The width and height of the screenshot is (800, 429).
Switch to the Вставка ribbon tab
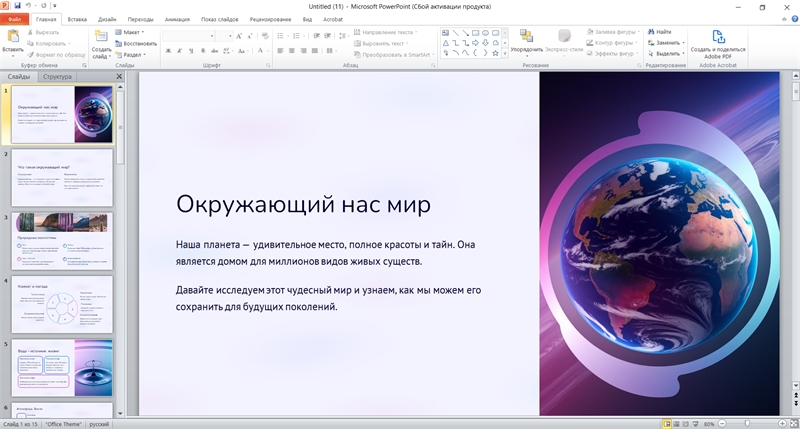(77, 19)
